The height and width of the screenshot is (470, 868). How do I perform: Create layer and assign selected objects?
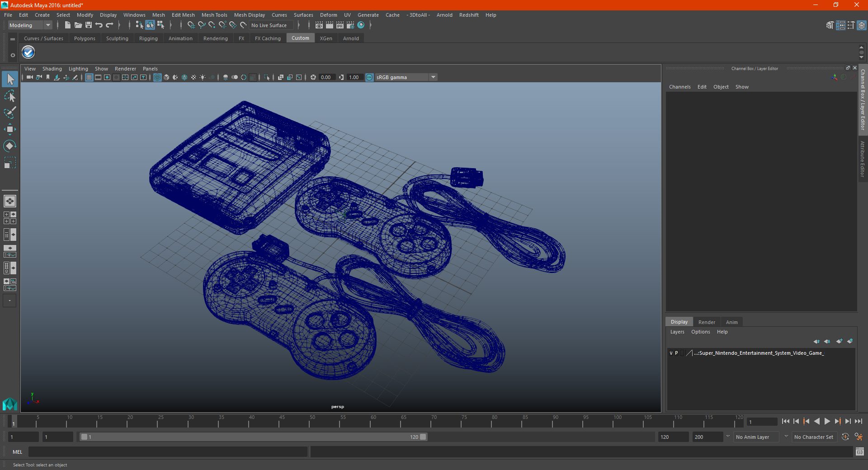[x=850, y=341]
